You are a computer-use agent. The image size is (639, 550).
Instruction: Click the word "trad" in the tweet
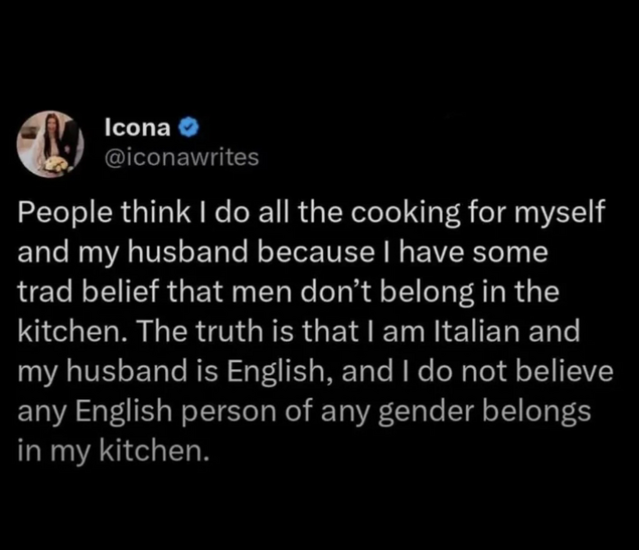click(41, 292)
